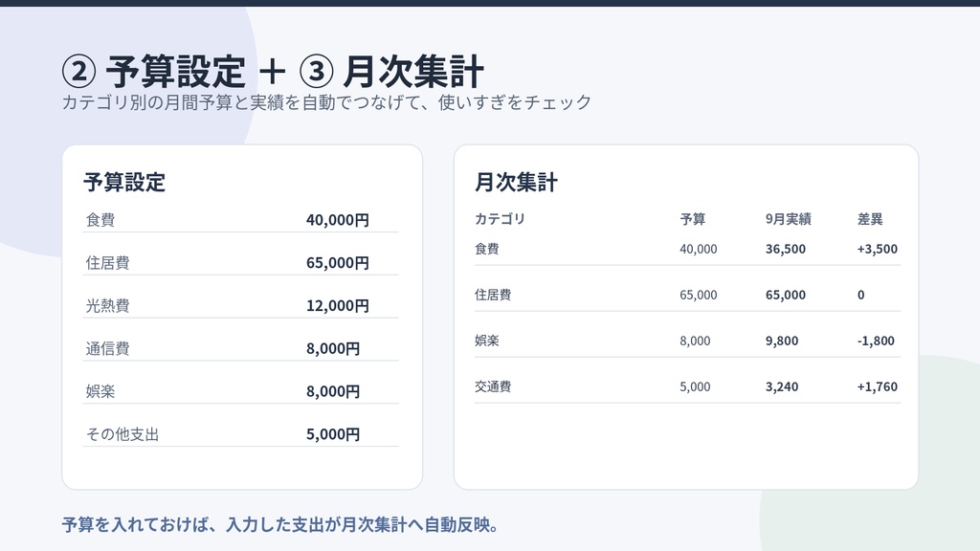Click the '3,240' actual value
Image resolution: width=980 pixels, height=551 pixels.
(x=782, y=386)
